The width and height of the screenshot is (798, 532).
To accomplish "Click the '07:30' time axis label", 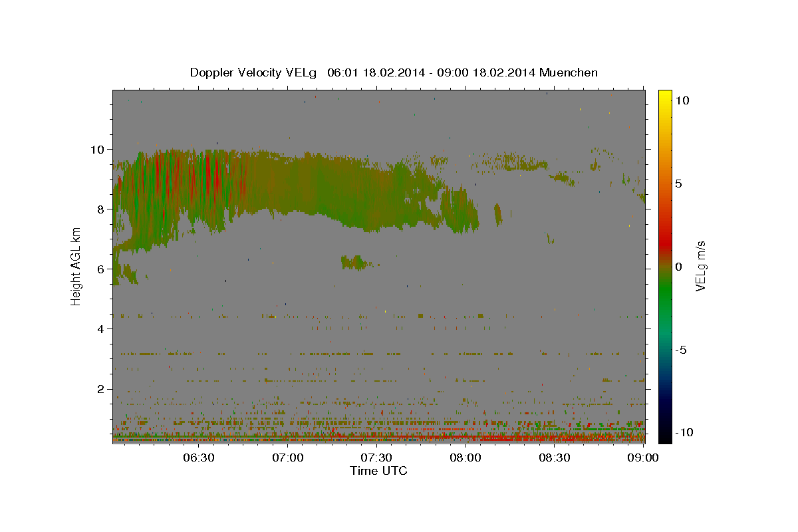I will click(x=376, y=458).
